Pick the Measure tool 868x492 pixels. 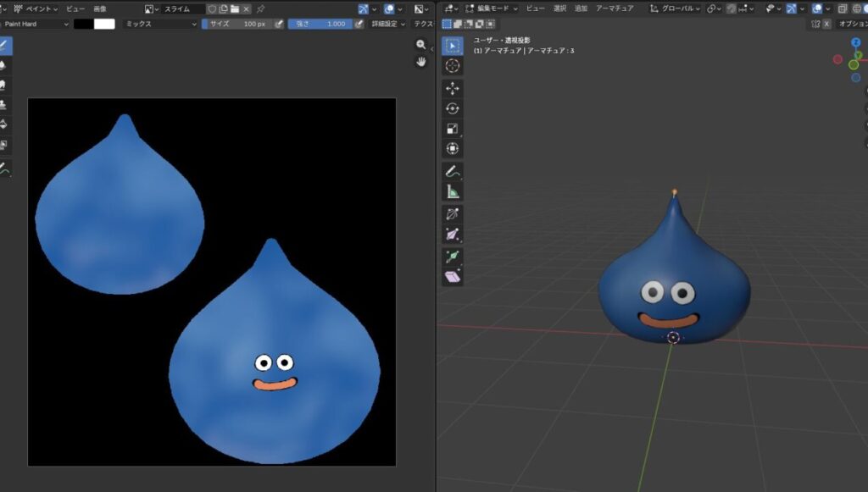[x=453, y=192]
